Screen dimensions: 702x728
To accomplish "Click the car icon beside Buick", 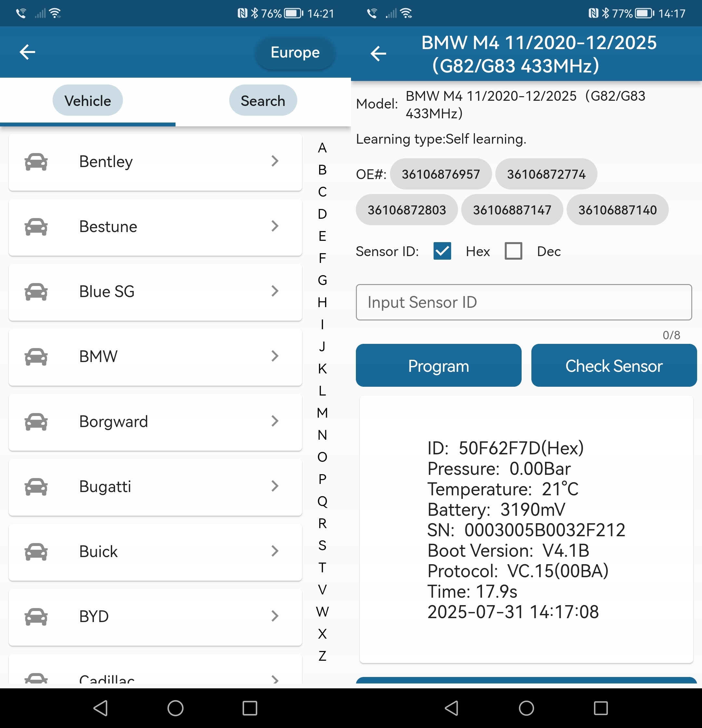I will [37, 552].
